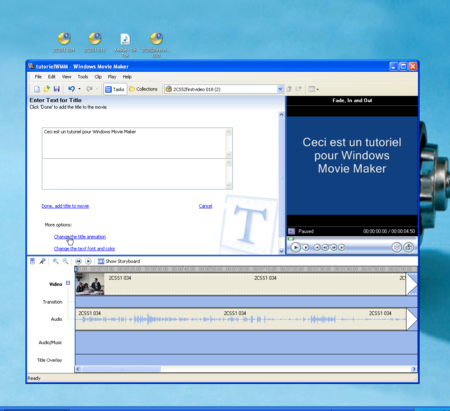Open the Clip menu

click(98, 77)
